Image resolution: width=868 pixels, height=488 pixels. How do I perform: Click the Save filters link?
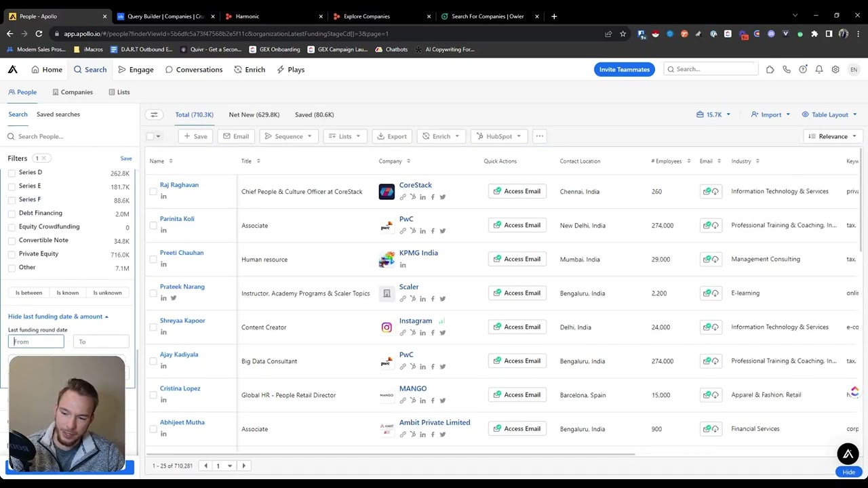126,159
